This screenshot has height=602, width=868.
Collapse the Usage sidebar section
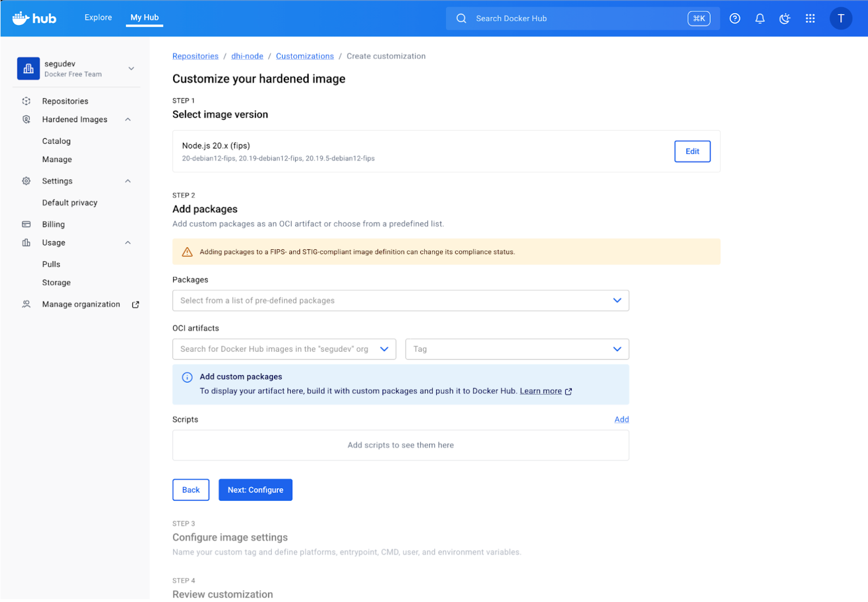click(x=128, y=243)
